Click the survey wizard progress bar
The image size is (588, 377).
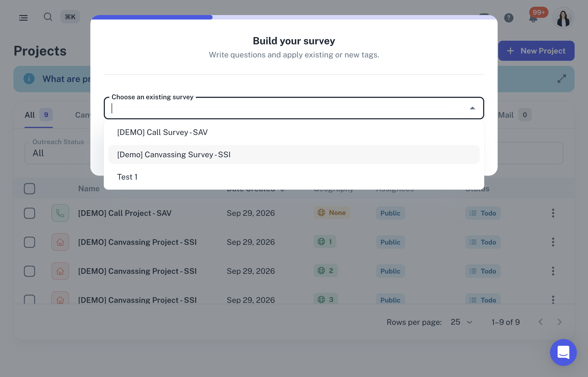(x=294, y=17)
